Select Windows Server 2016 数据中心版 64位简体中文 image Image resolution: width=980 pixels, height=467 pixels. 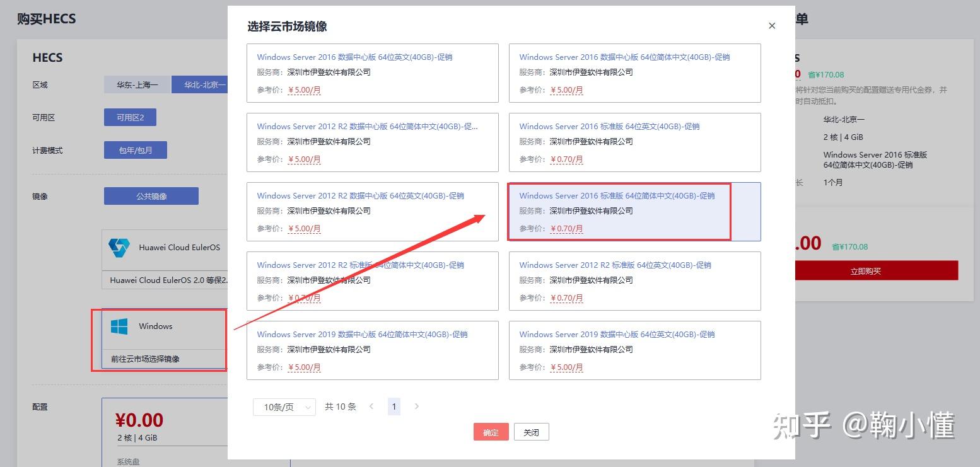[x=635, y=73]
